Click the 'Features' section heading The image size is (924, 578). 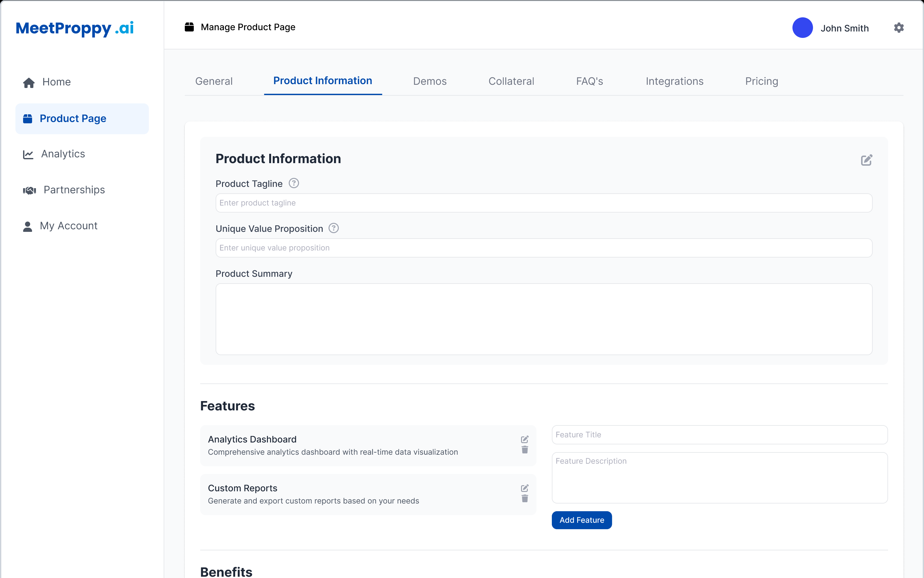click(x=227, y=406)
